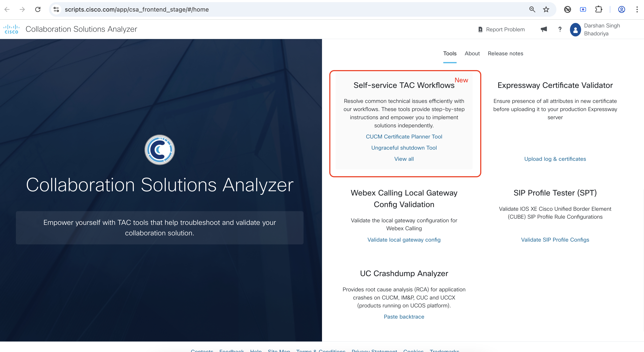Open site information icon in address bar
This screenshot has height=352, width=644.
click(56, 9)
